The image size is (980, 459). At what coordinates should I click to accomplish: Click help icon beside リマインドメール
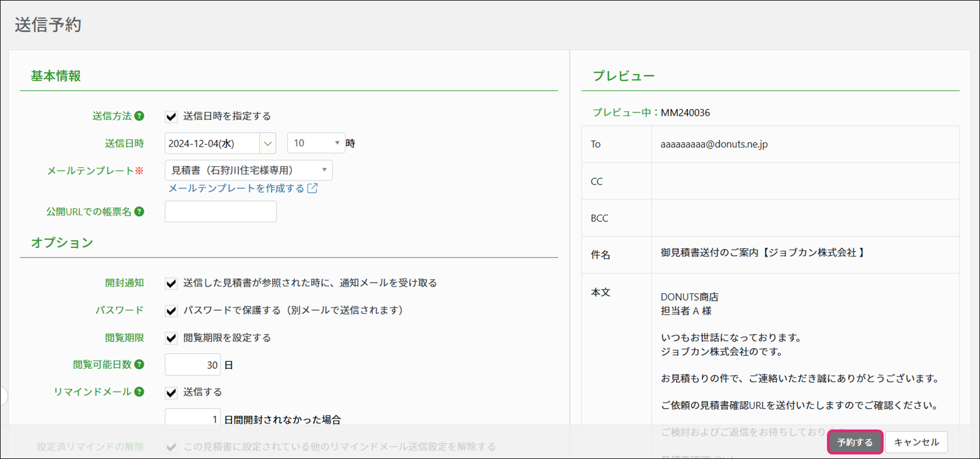[139, 391]
